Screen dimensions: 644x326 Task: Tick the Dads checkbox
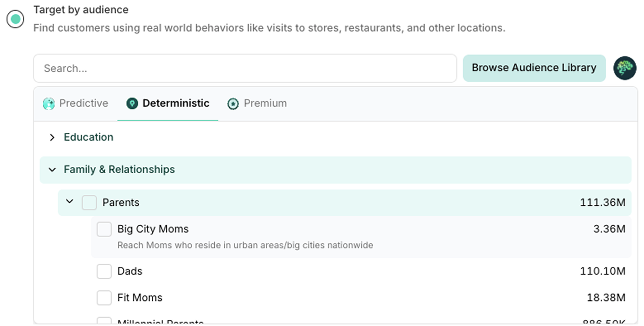104,271
